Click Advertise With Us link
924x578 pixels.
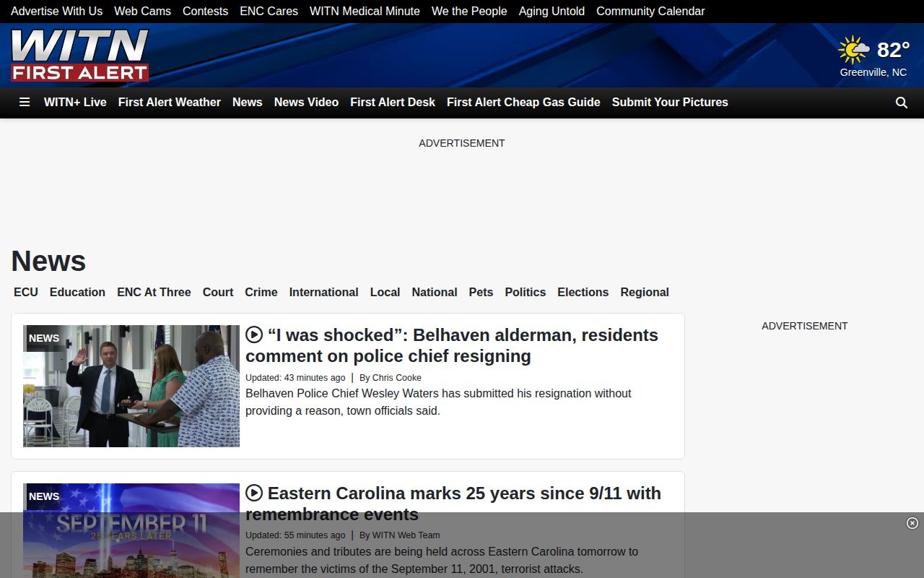[x=57, y=12]
